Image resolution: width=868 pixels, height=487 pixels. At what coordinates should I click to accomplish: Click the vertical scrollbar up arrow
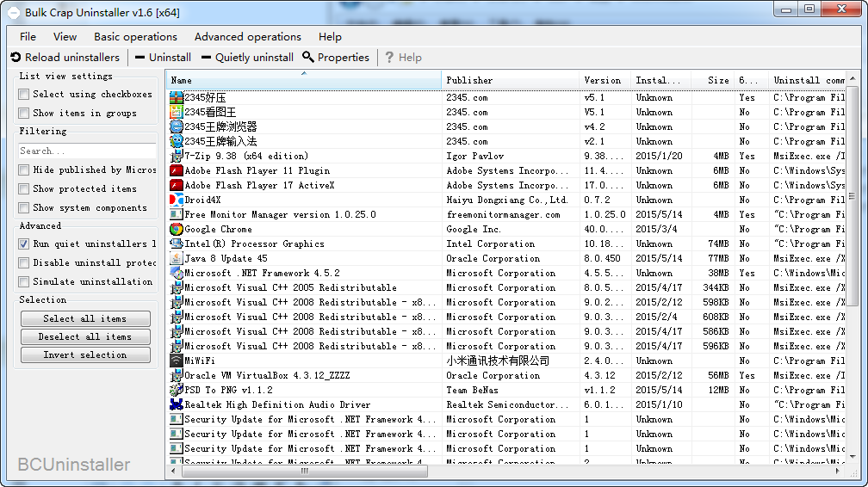pos(852,78)
